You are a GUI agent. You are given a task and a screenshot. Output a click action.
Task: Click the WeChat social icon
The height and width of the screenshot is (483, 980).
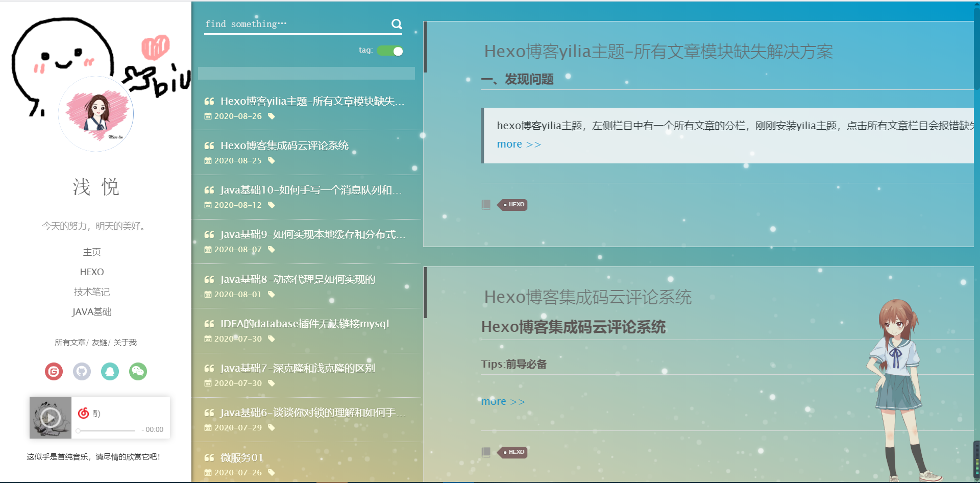(137, 371)
